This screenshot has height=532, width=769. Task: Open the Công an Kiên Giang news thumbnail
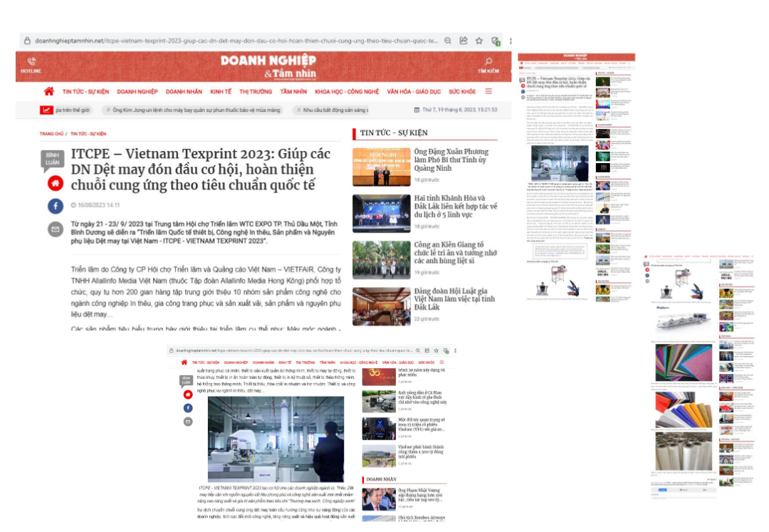click(382, 260)
